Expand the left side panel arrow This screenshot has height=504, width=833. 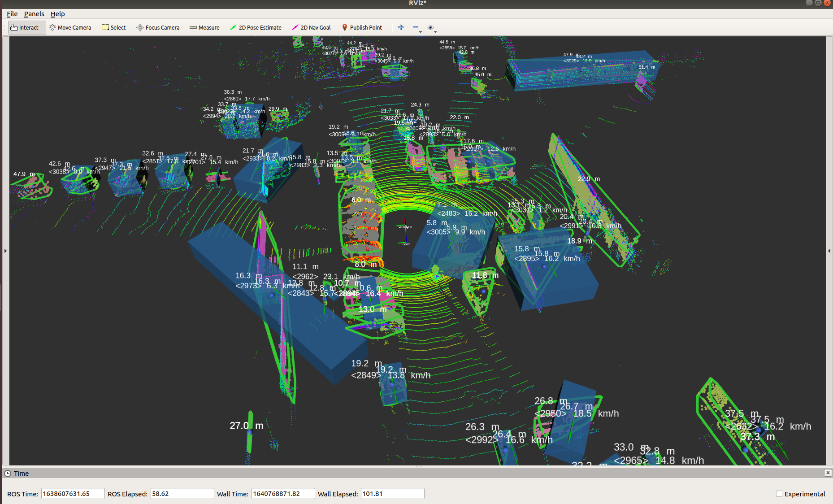5,251
